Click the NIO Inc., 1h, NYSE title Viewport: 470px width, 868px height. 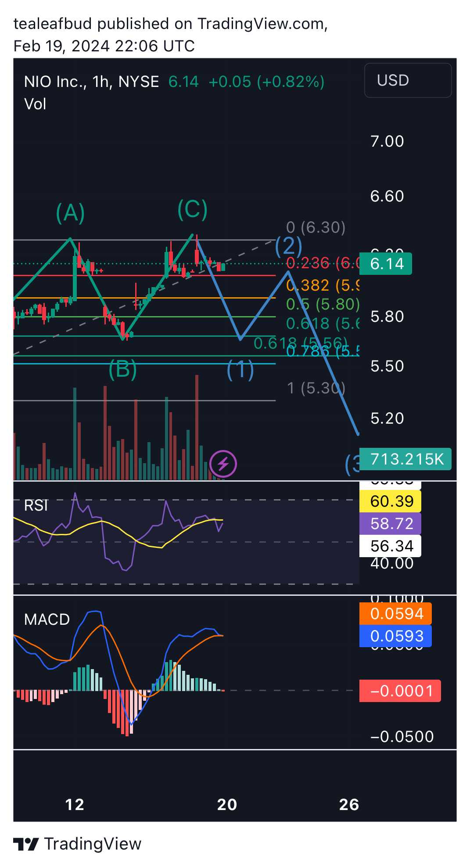tap(91, 82)
